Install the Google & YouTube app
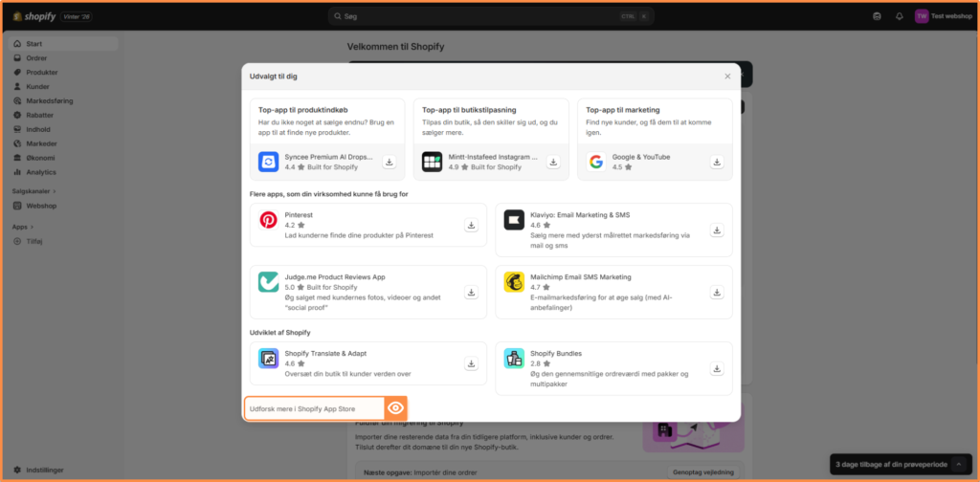The height and width of the screenshot is (482, 980). point(717,163)
